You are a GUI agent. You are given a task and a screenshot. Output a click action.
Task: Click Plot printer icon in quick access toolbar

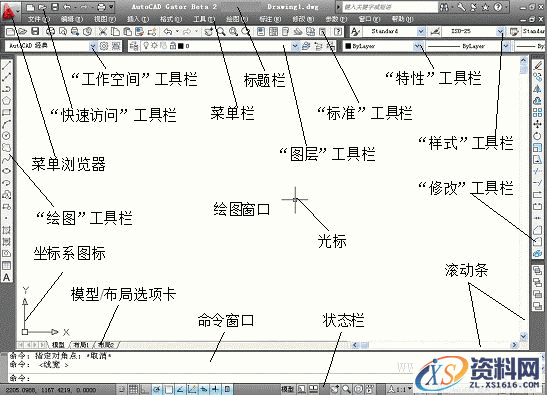101,7
